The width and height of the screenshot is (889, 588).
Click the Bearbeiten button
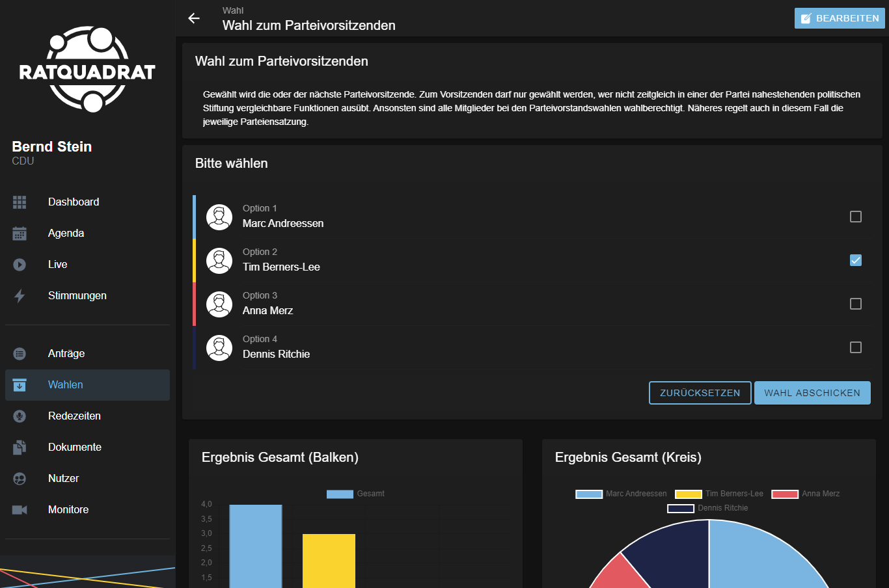click(x=840, y=18)
